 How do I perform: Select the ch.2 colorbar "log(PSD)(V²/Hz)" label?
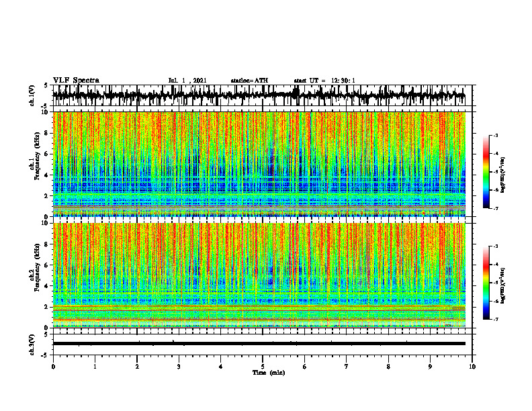click(502, 285)
